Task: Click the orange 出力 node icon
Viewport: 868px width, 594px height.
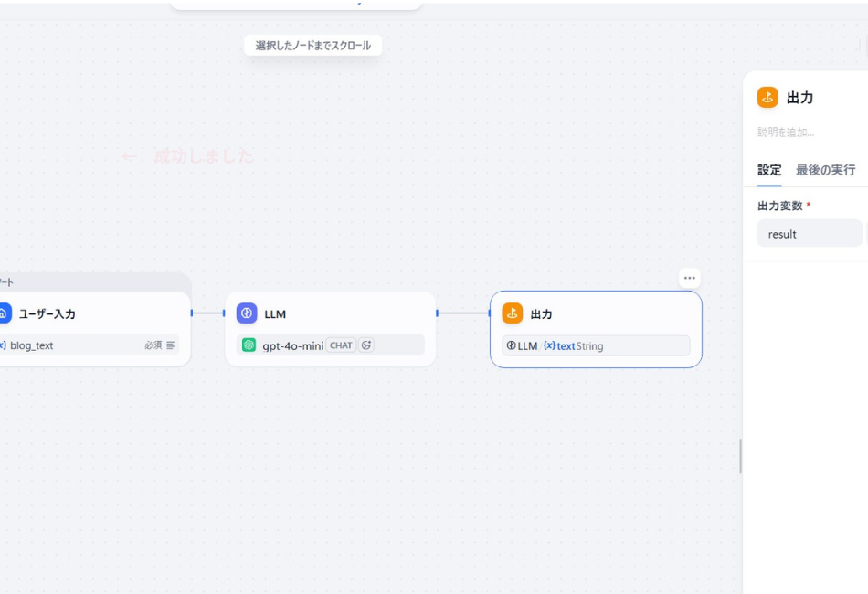Action: click(x=513, y=313)
